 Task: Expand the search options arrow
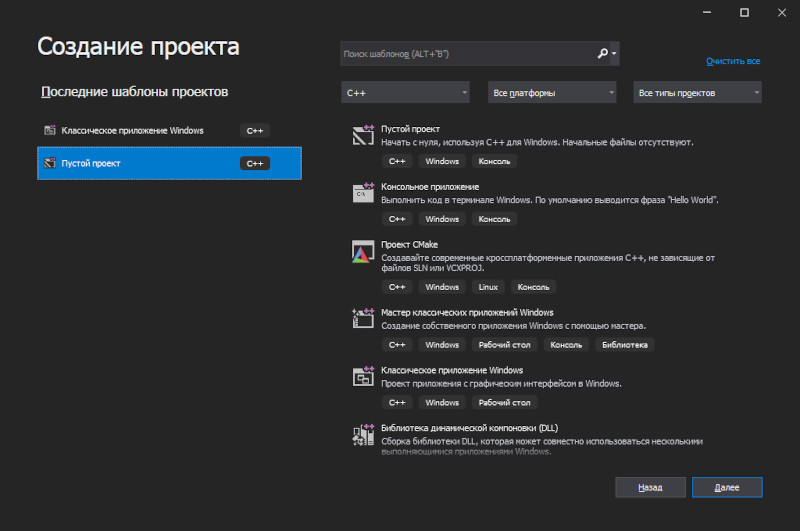pos(614,53)
